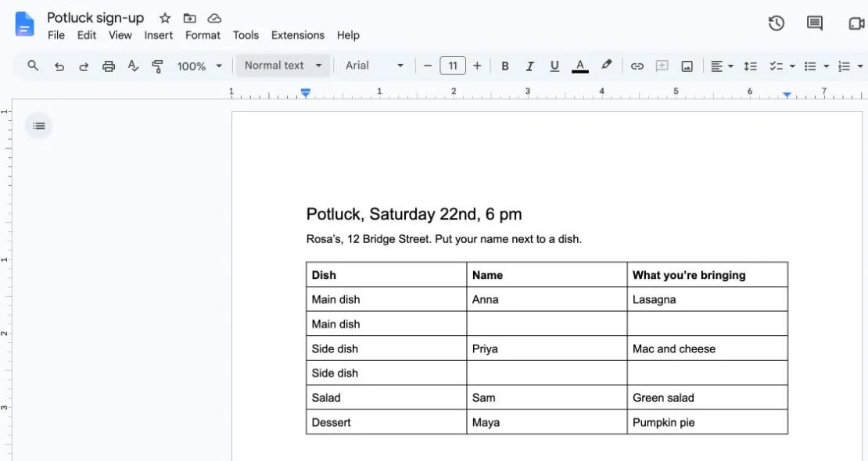The width and height of the screenshot is (868, 461).
Task: Open the Edit menu
Action: (86, 35)
